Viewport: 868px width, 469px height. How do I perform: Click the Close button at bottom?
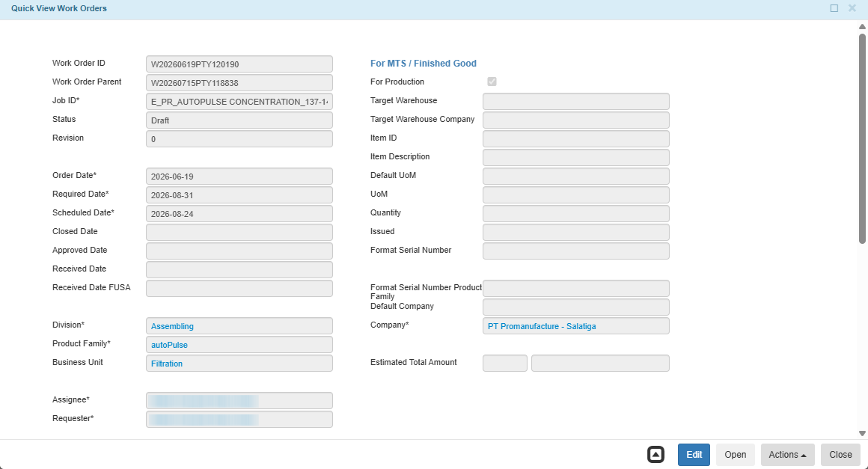tap(840, 455)
